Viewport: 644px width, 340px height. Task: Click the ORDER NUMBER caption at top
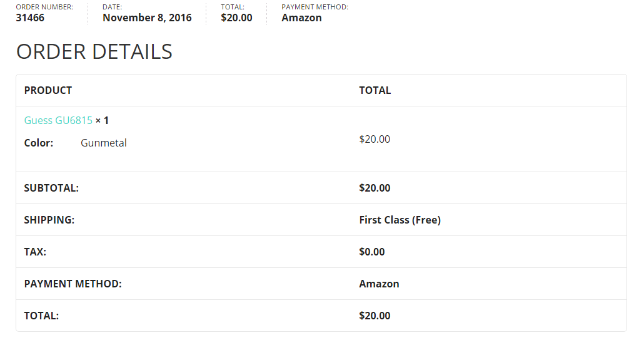click(44, 7)
